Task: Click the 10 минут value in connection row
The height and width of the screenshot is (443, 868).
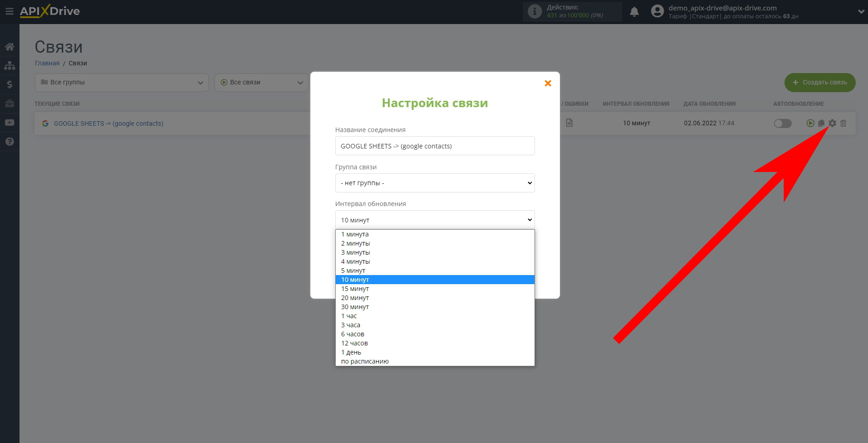Action: (636, 123)
